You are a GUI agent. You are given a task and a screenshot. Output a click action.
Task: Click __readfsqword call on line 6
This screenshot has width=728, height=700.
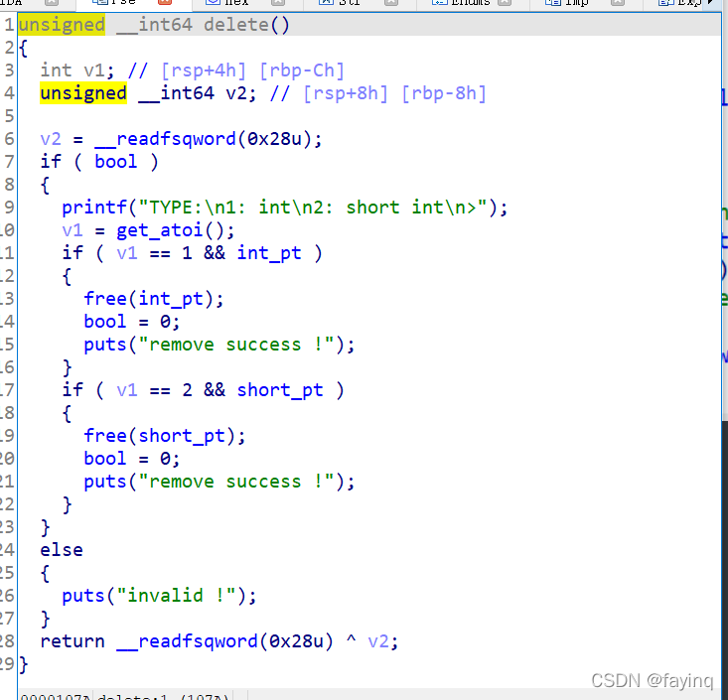tap(165, 139)
